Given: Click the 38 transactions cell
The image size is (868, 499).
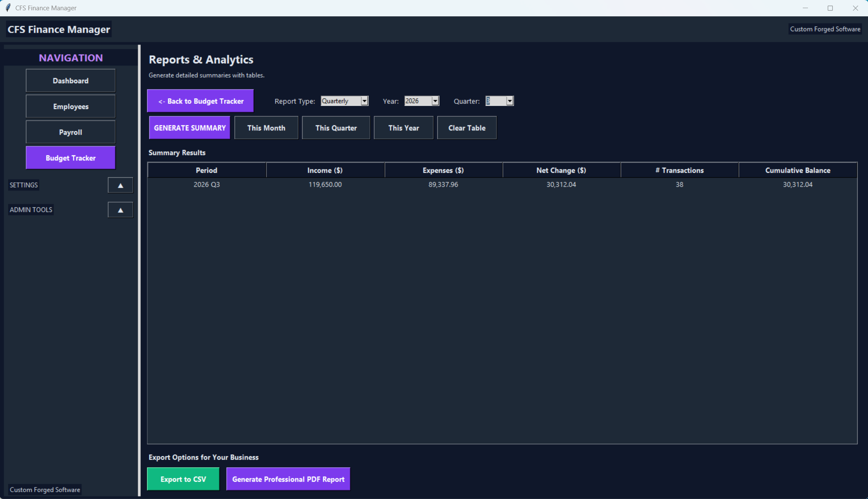Looking at the screenshot, I should pos(680,184).
